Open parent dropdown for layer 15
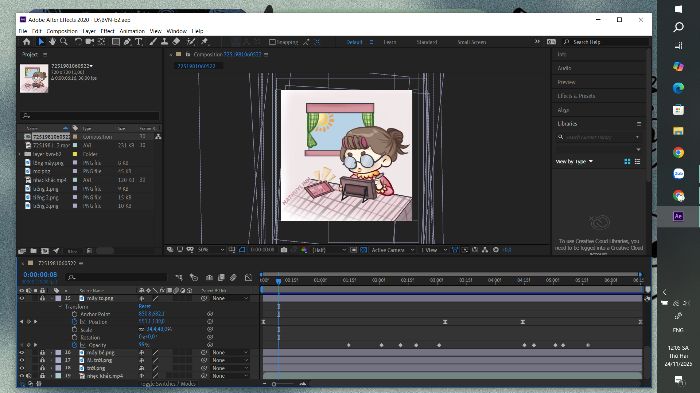The height and width of the screenshot is (393, 700). pos(230,298)
